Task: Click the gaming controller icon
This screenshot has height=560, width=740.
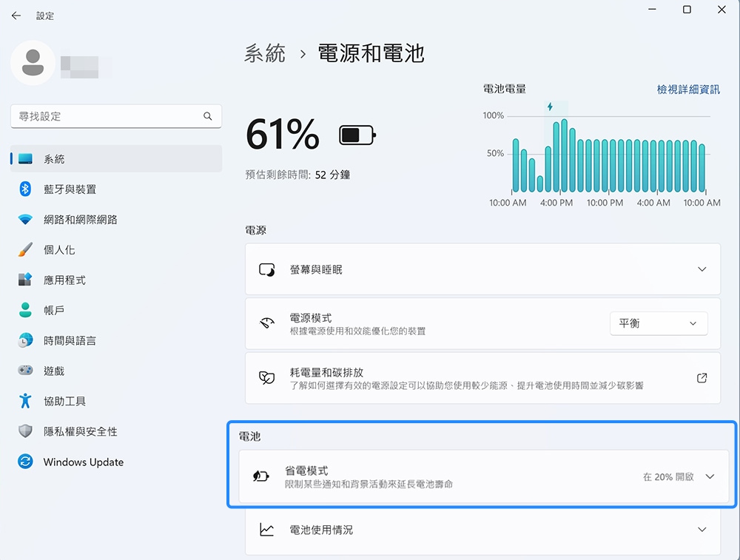Action: [x=25, y=371]
